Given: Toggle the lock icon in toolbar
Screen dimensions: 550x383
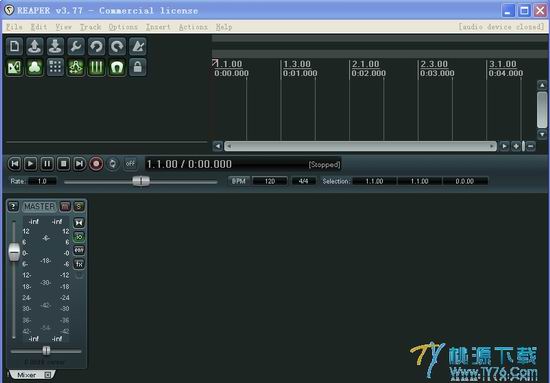Looking at the screenshot, I should click(138, 67).
